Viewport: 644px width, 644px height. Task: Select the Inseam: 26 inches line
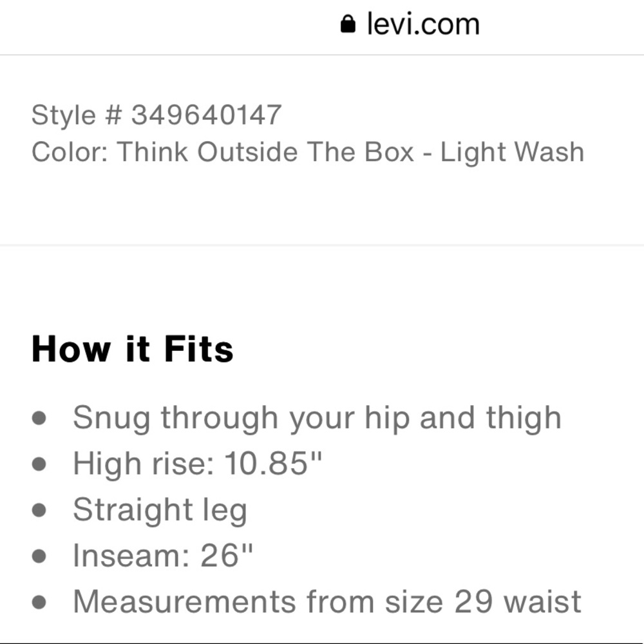(164, 554)
